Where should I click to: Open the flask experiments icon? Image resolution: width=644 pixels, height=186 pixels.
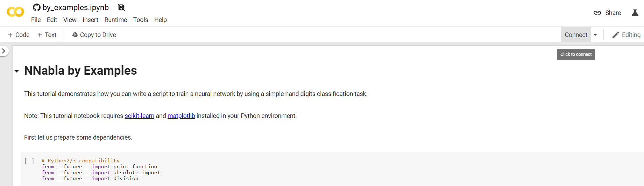coord(635,13)
